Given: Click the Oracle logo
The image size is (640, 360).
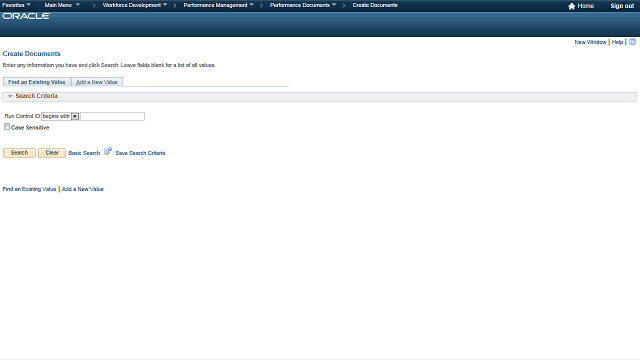Looking at the screenshot, I should pyautogui.click(x=27, y=16).
